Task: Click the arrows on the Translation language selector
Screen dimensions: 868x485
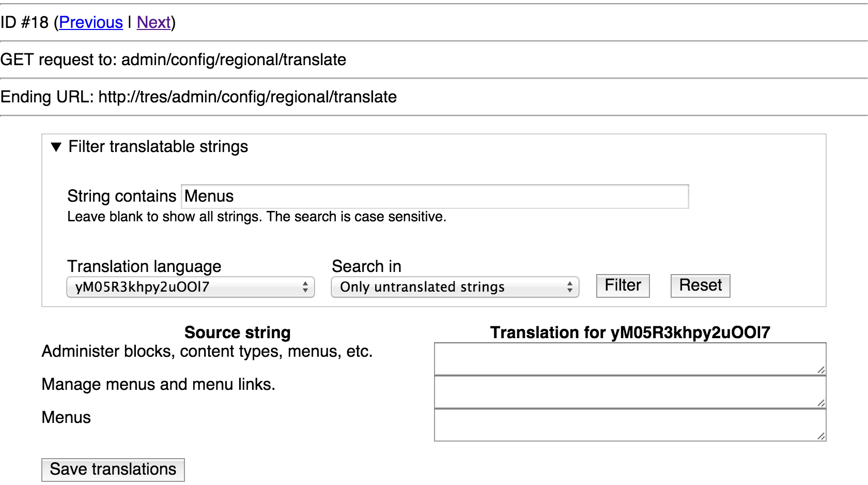Action: 305,287
